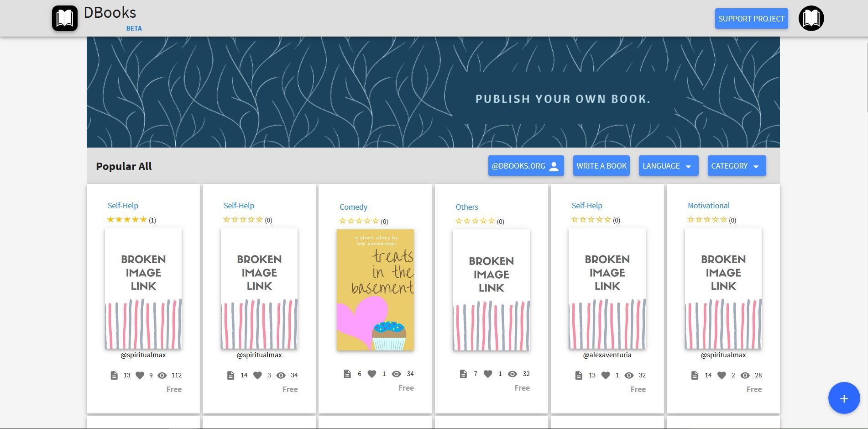This screenshot has width=868, height=429.
Task: Click the 'Popular All' heading
Action: tap(124, 166)
